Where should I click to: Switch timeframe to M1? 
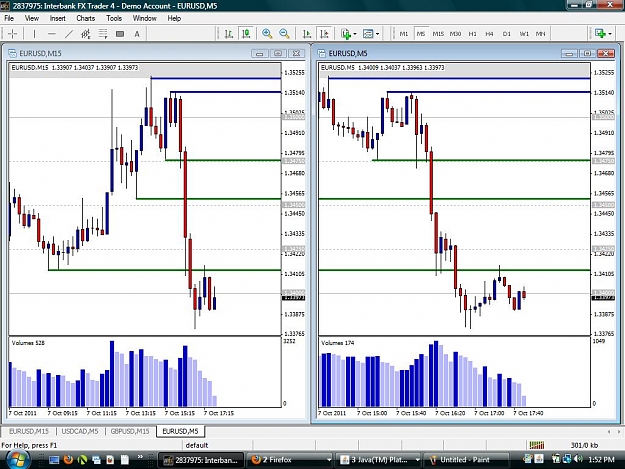click(404, 34)
